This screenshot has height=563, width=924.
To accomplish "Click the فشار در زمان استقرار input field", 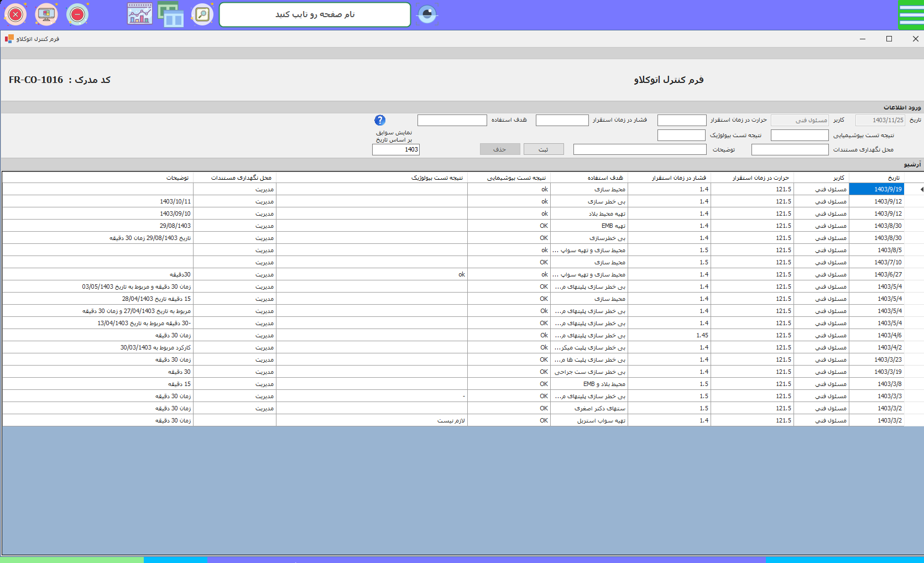I will click(x=562, y=120).
